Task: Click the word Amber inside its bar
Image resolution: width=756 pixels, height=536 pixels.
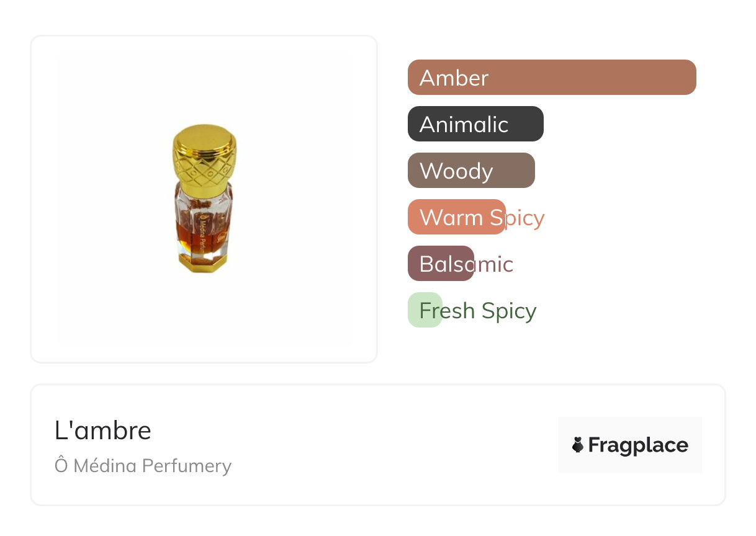Action: [454, 78]
